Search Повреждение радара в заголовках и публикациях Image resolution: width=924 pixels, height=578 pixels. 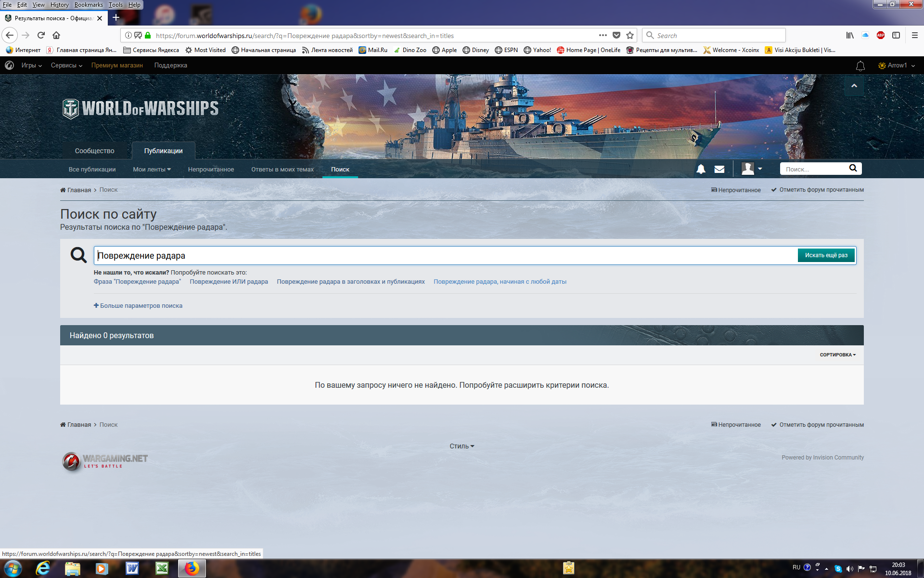point(350,281)
